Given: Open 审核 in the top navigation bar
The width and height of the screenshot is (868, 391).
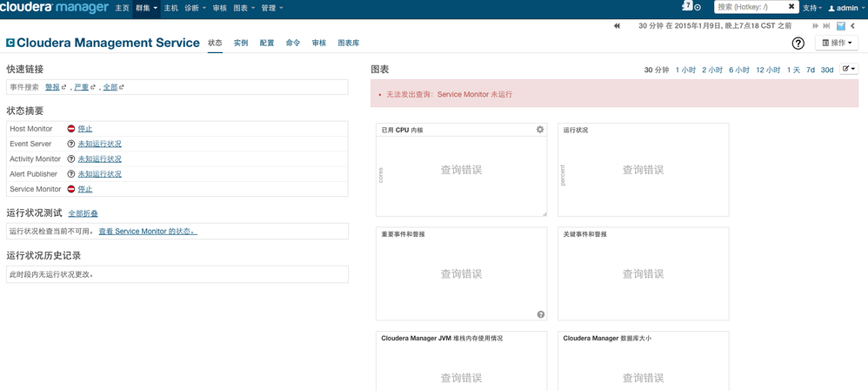Looking at the screenshot, I should click(x=220, y=9).
